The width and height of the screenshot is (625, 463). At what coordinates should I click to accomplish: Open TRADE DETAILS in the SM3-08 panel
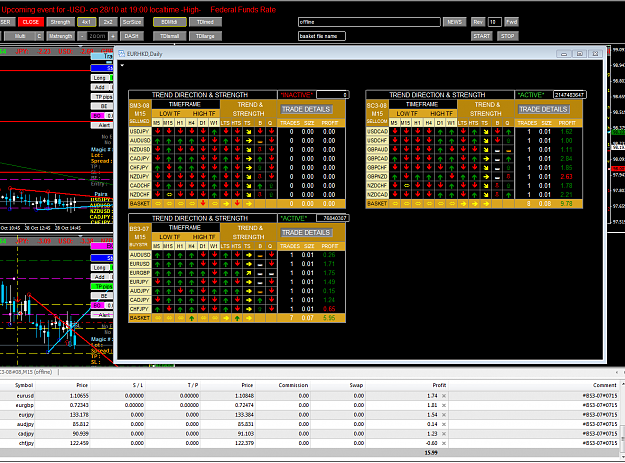tap(306, 109)
